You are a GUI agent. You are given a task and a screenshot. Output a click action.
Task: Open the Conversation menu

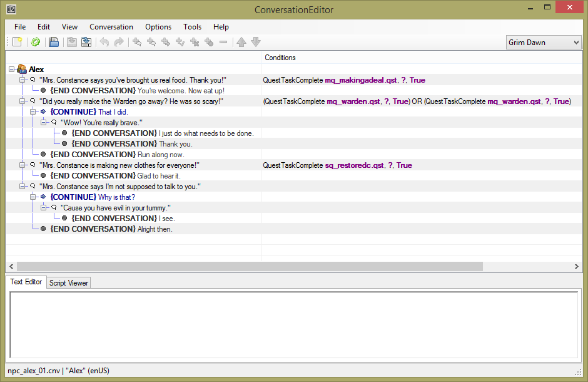(x=111, y=27)
